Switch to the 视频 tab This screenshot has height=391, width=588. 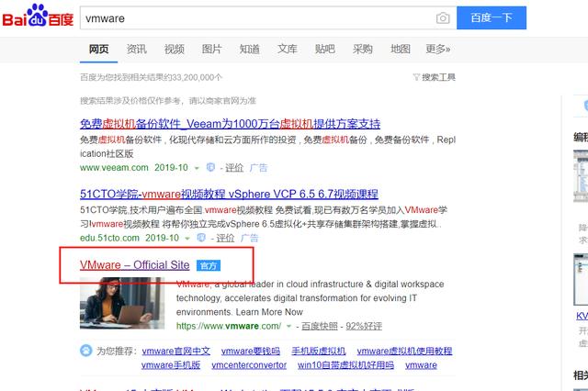point(174,49)
